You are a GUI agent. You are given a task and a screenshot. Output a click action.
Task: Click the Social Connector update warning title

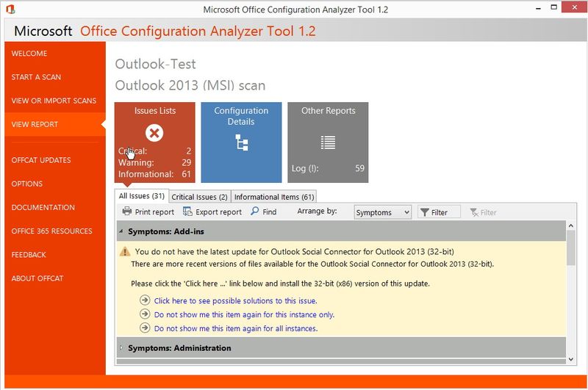pos(295,252)
